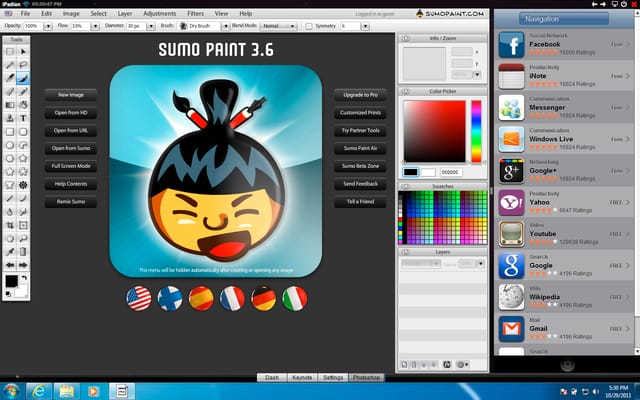
Task: Open the layer options gear dropdown
Action: tap(462, 364)
